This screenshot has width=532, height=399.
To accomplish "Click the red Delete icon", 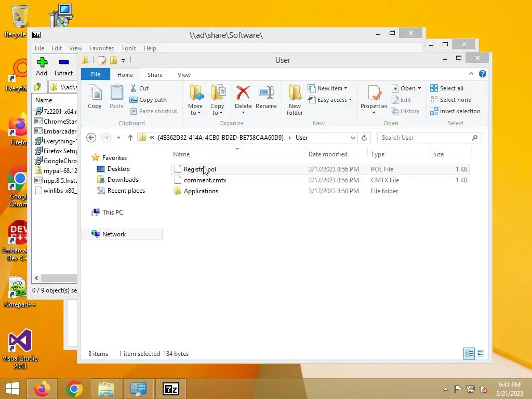I will tap(243, 92).
